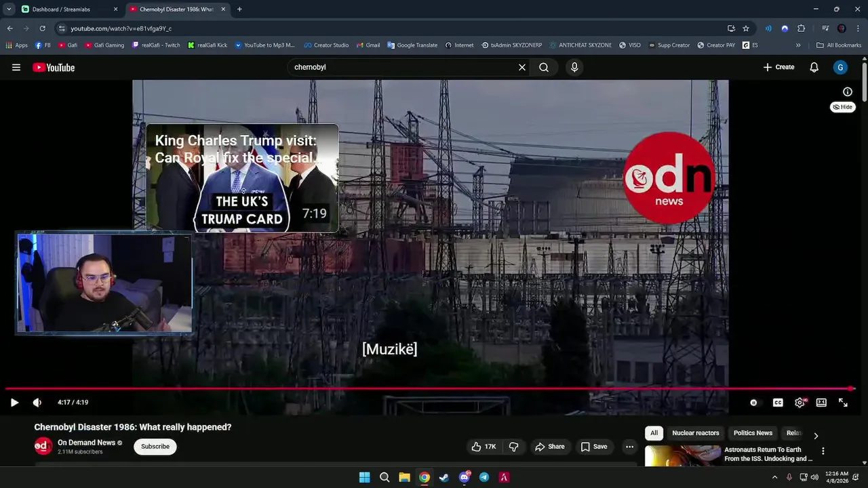The height and width of the screenshot is (488, 868).
Task: Hide the end screen cards
Action: click(842, 107)
